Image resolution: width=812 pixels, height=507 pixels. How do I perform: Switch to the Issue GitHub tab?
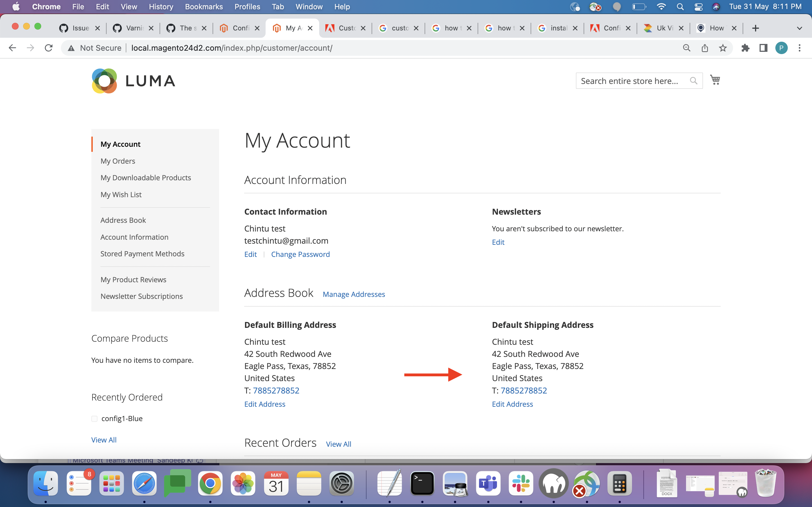[x=80, y=28]
